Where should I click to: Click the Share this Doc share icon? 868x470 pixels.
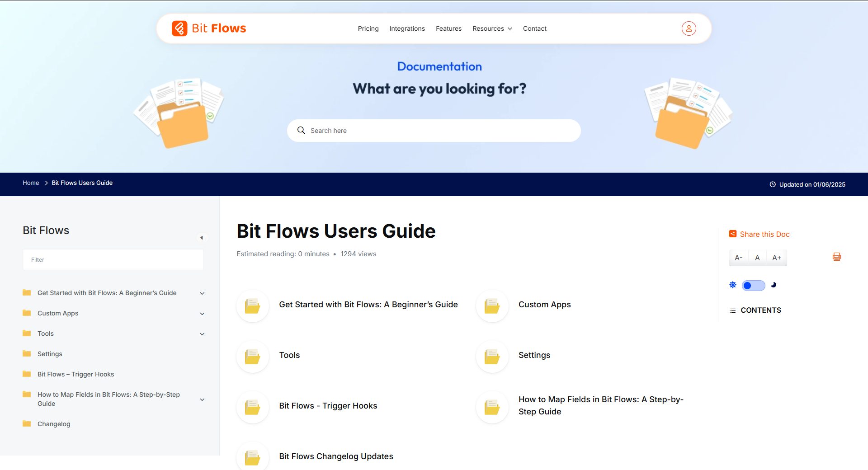[x=733, y=234]
